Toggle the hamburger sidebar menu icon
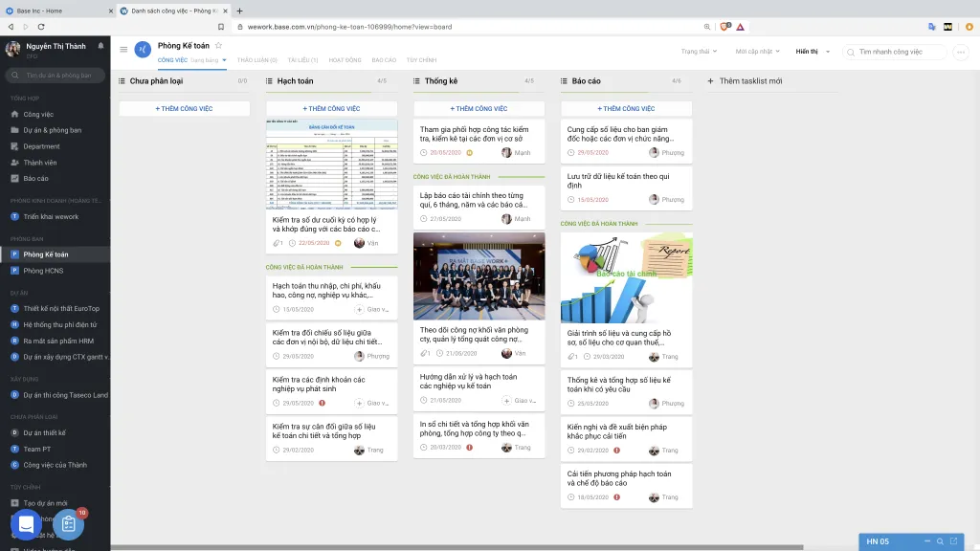The width and height of the screenshot is (980, 551). pos(123,50)
